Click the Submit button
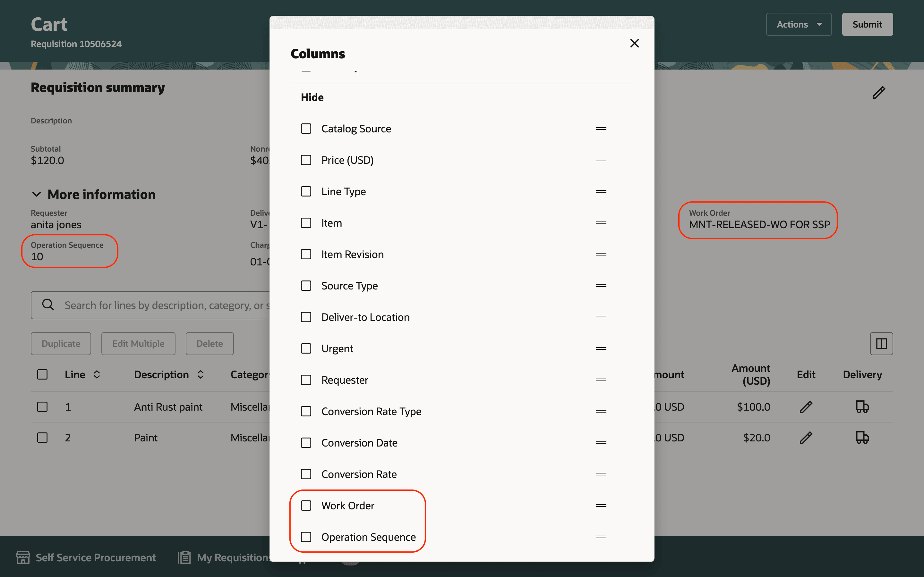Viewport: 924px width, 577px height. coord(867,24)
